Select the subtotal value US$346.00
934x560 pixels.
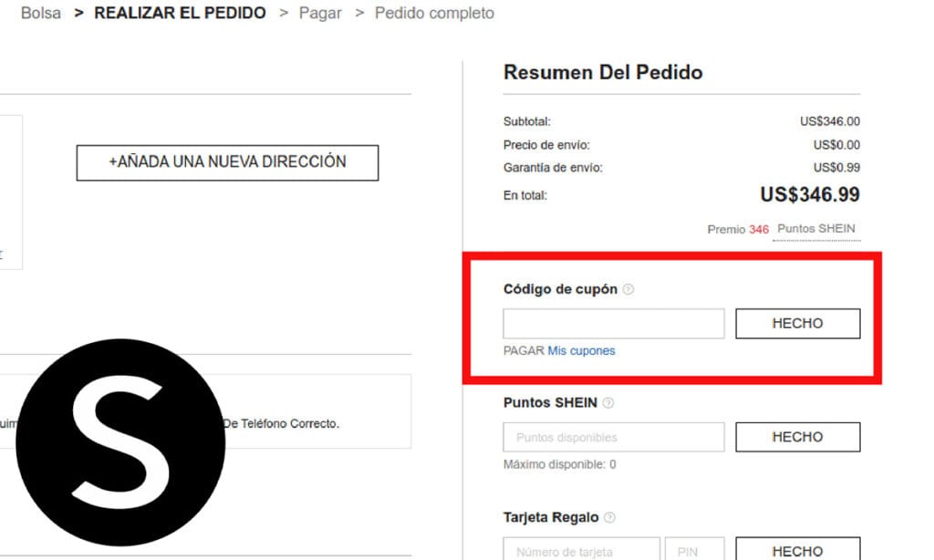tap(830, 121)
